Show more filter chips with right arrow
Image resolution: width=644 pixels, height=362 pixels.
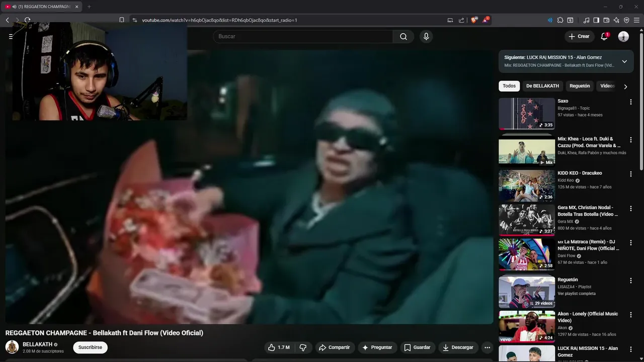625,86
